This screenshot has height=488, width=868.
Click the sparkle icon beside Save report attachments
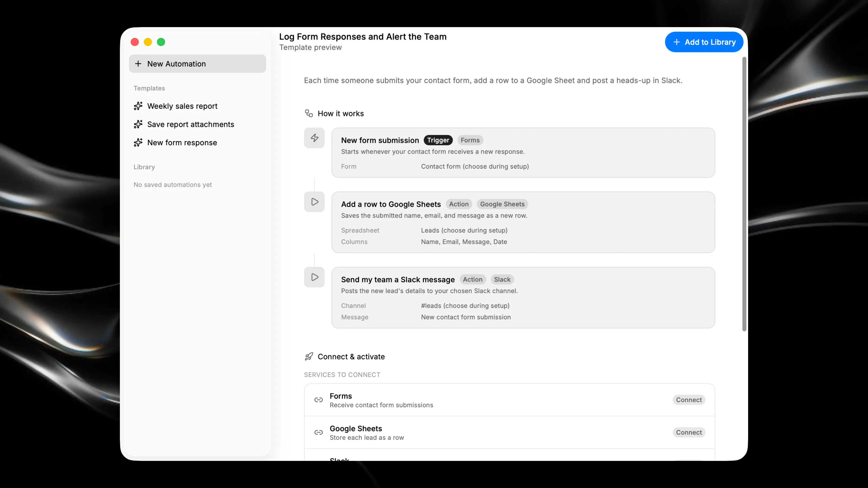click(138, 124)
